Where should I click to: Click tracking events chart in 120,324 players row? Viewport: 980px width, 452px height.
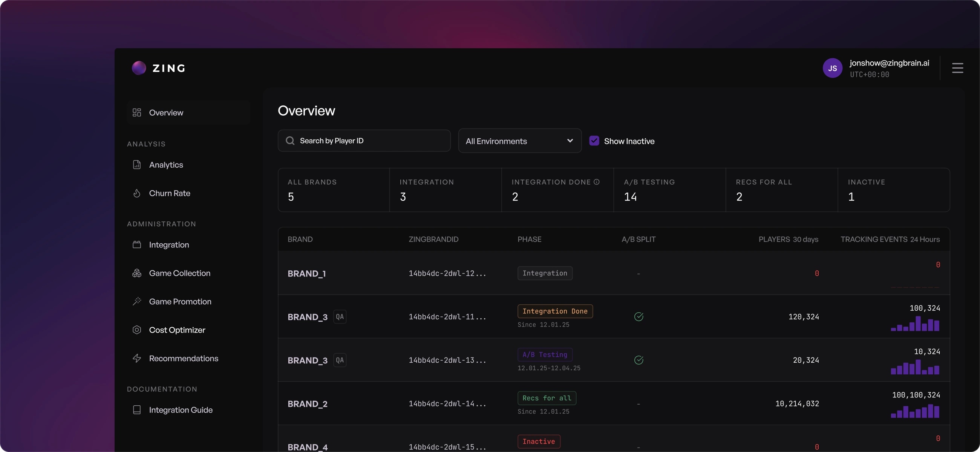click(x=915, y=324)
